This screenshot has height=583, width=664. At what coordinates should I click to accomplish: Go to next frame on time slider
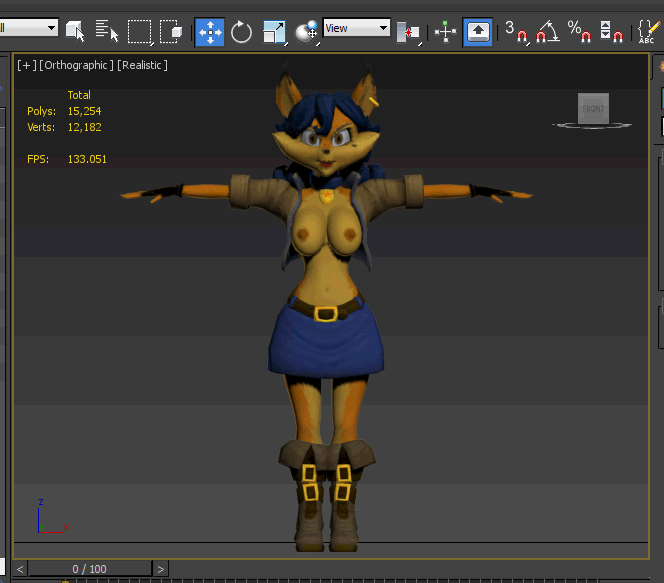160,569
